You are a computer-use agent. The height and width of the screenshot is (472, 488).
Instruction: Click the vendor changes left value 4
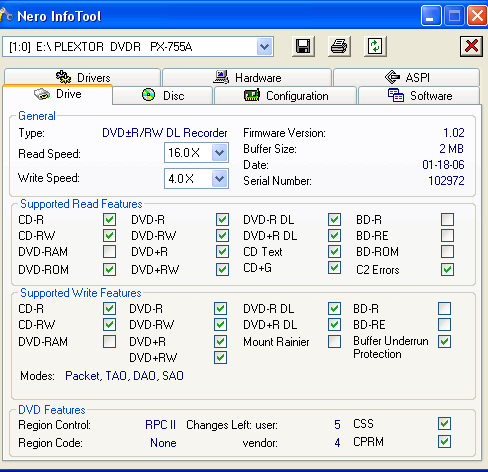tap(337, 443)
